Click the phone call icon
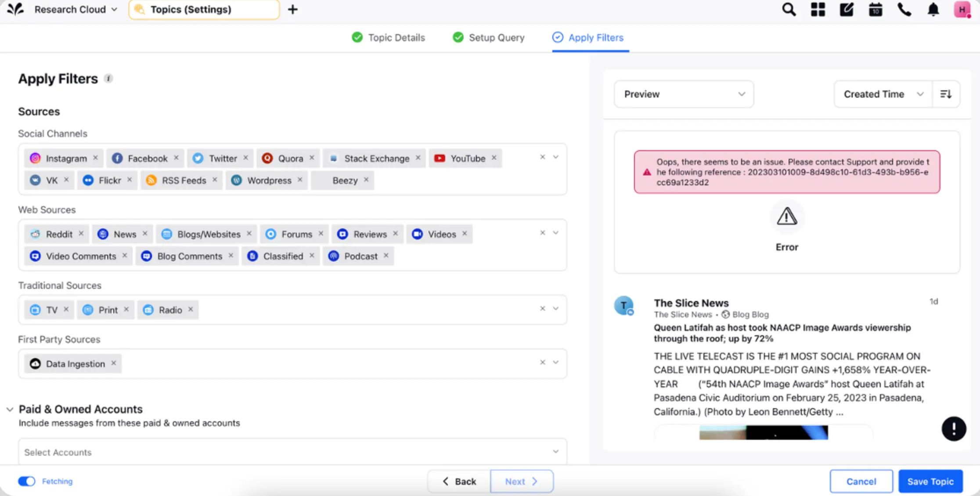The height and width of the screenshot is (496, 980). 904,9
